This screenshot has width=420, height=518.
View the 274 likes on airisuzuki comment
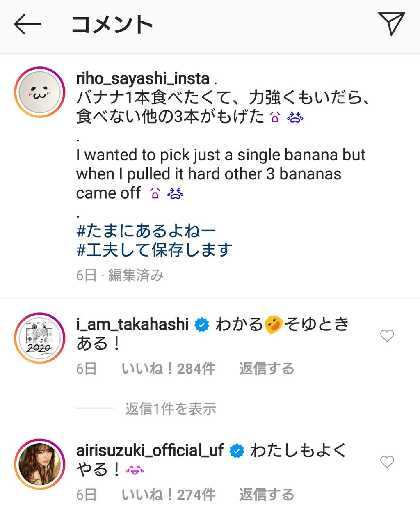tap(168, 495)
